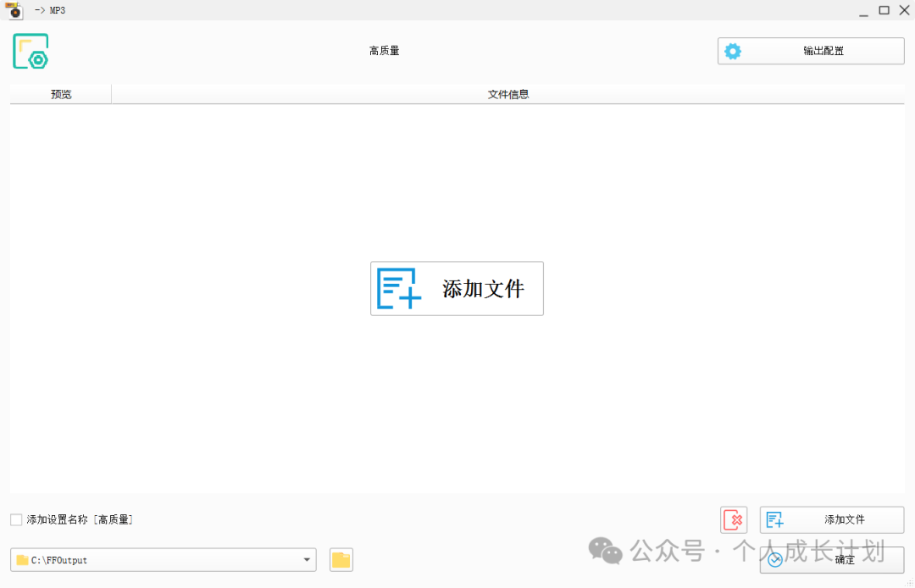Screen dimensions: 915x588
Task: Click the small 添加文件 button near bottom
Action: coord(832,519)
